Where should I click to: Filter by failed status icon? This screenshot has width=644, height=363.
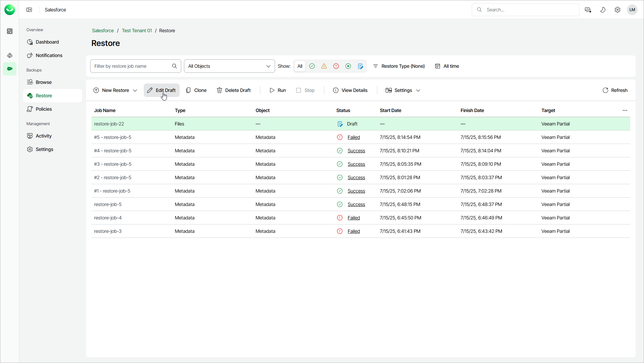(336, 66)
